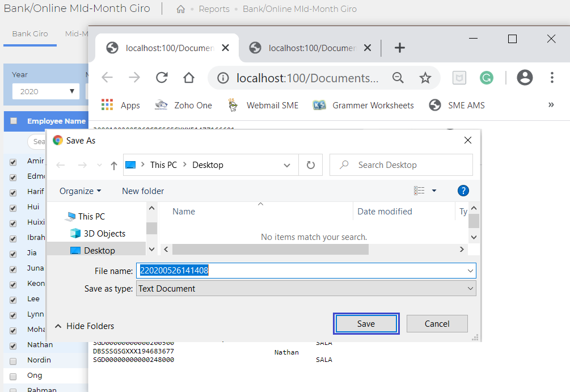The image size is (570, 392).
Task: Open Chrome's three-dot menu
Action: click(x=552, y=78)
